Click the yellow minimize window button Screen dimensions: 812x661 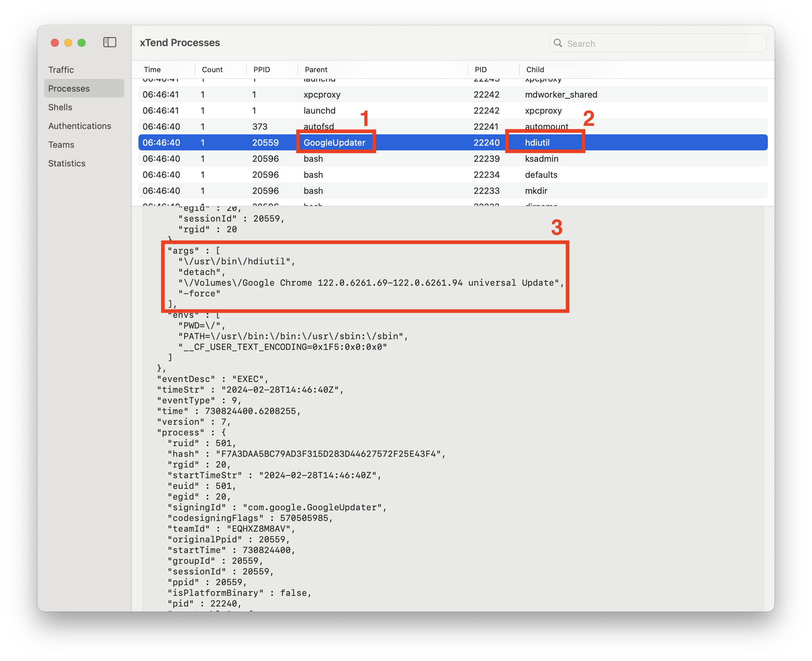click(x=68, y=43)
